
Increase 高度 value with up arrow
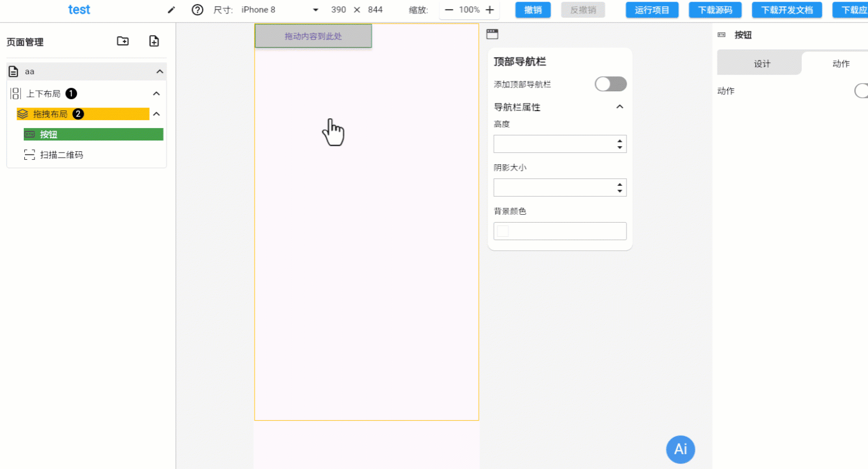620,140
